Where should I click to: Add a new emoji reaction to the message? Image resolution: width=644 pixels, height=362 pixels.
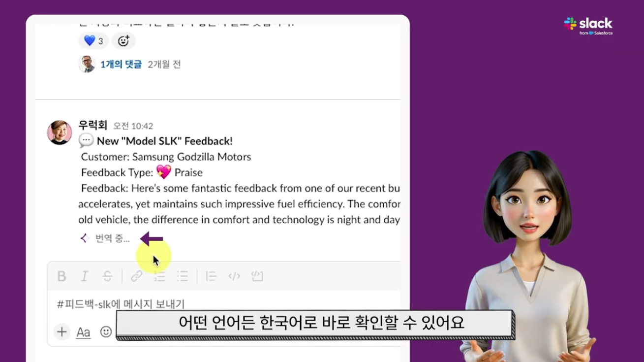coord(123,40)
